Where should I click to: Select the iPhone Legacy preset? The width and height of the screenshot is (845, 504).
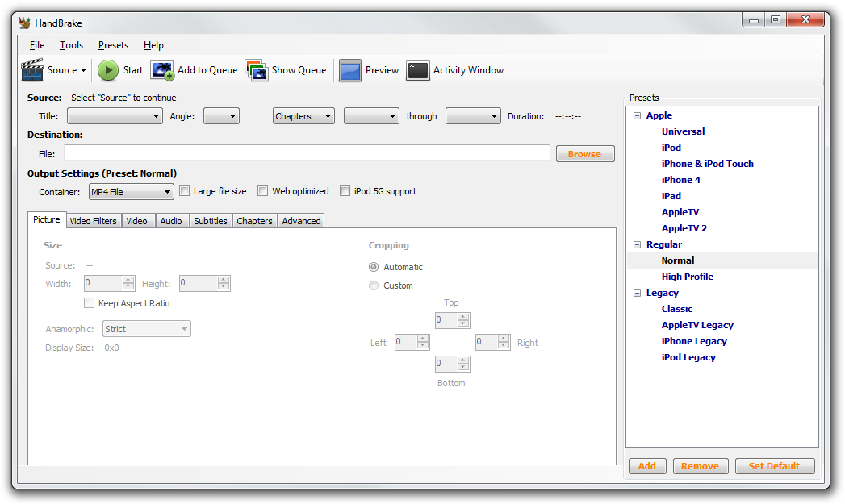[694, 341]
